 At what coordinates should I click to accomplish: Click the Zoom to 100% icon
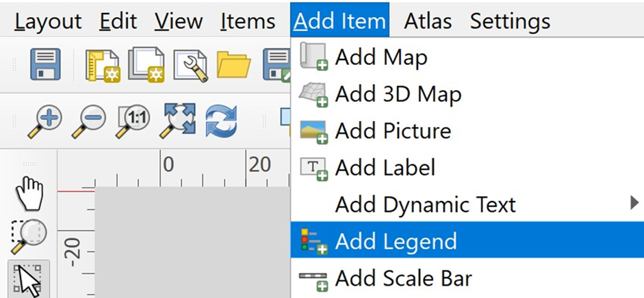pyautogui.click(x=133, y=122)
